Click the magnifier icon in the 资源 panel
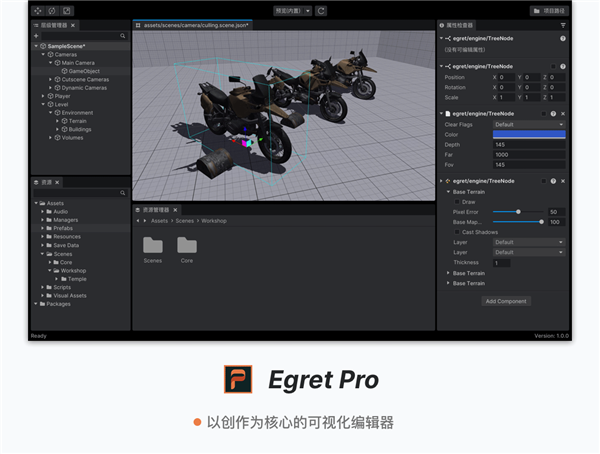The width and height of the screenshot is (600, 454). (x=122, y=193)
